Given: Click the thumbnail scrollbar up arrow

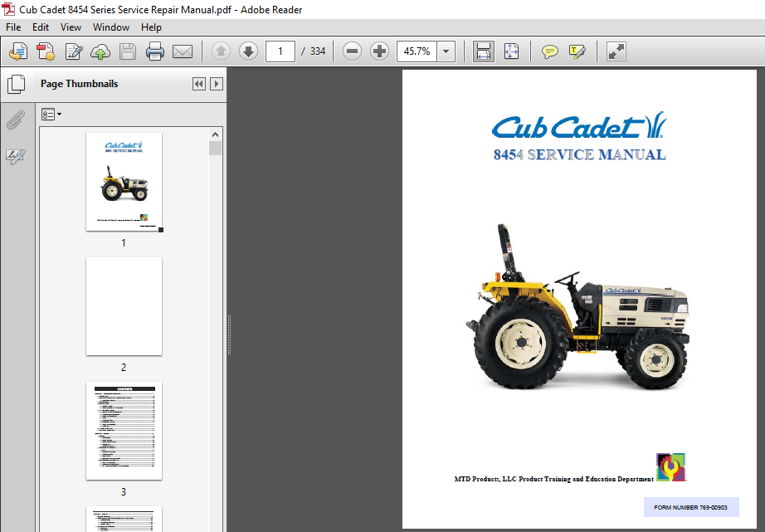Looking at the screenshot, I should [215, 134].
